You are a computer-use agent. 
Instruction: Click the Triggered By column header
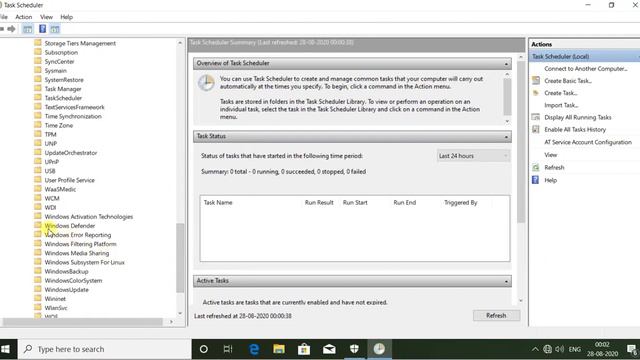461,202
